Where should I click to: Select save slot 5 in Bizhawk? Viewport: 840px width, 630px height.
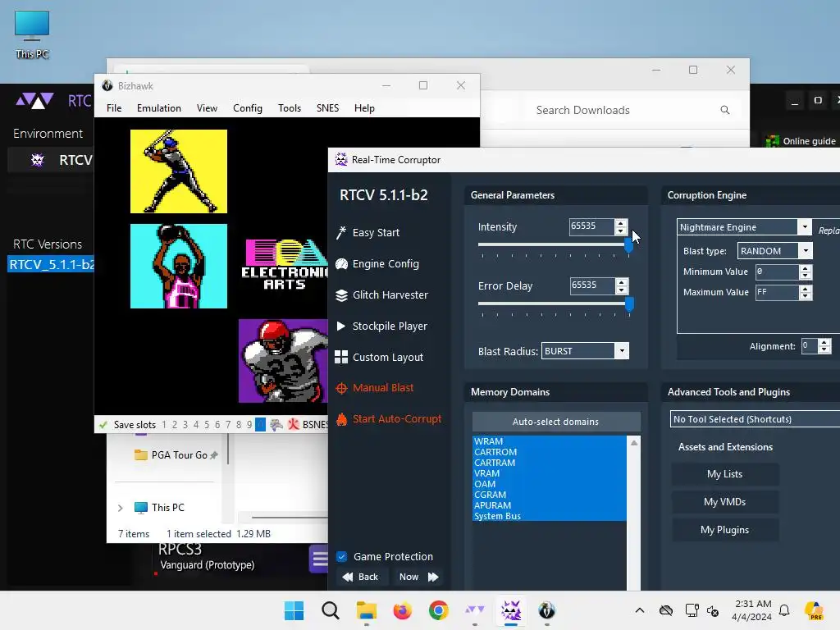207,425
